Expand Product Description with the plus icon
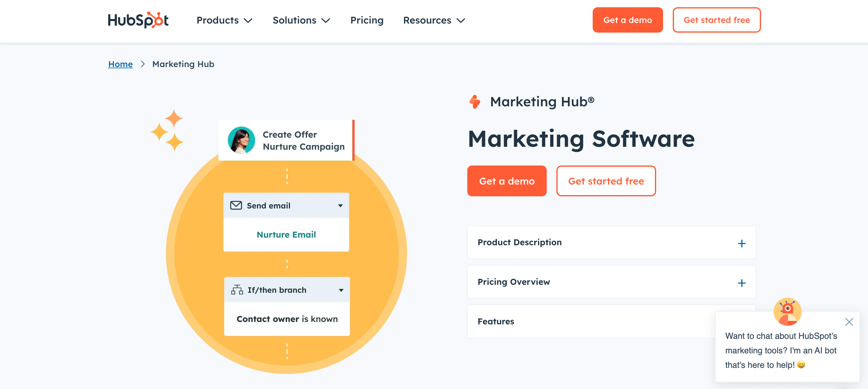The width and height of the screenshot is (868, 389). 741,243
